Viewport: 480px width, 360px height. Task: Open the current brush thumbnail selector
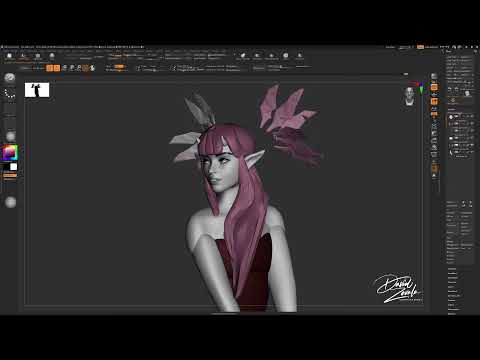point(10,78)
